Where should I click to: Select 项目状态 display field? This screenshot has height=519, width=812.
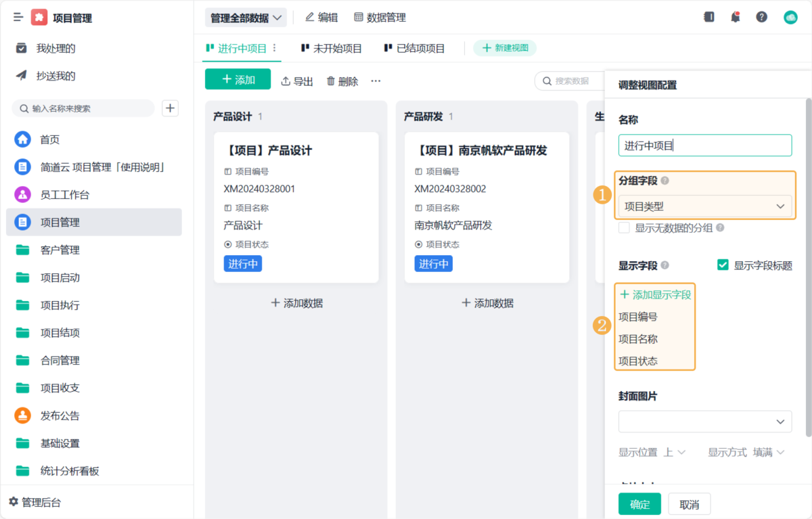click(638, 361)
